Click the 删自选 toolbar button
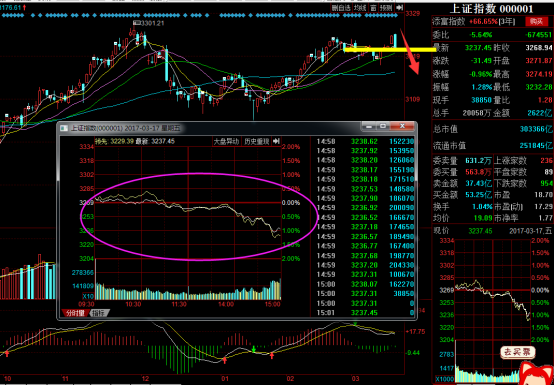Screen dimensions: 554x386 [341, 8]
